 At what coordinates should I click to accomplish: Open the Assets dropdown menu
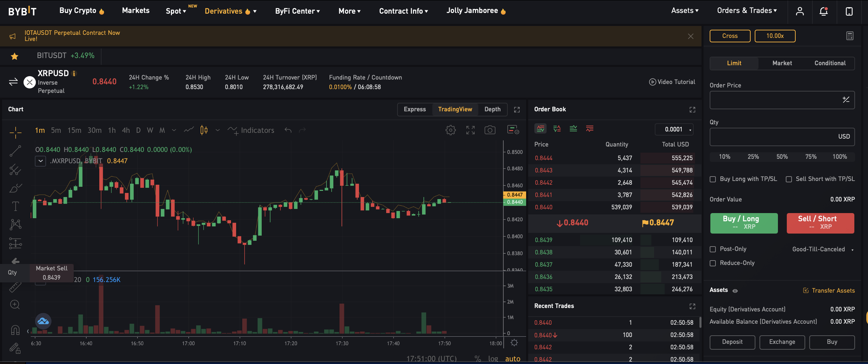[x=685, y=11]
